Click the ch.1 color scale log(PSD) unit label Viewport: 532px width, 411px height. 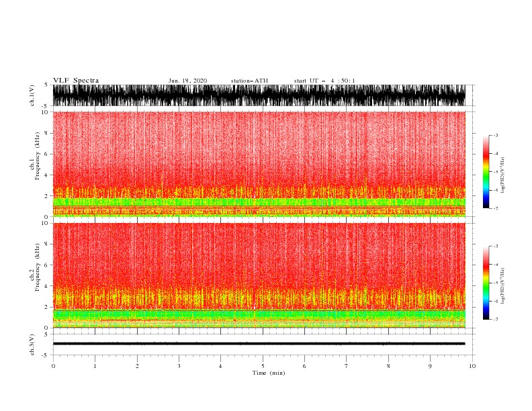(502, 175)
